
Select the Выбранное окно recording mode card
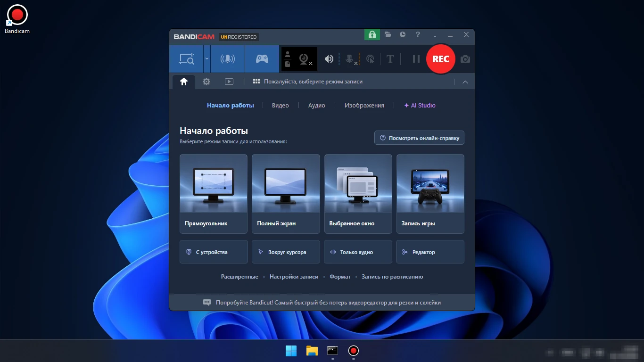pos(358,194)
